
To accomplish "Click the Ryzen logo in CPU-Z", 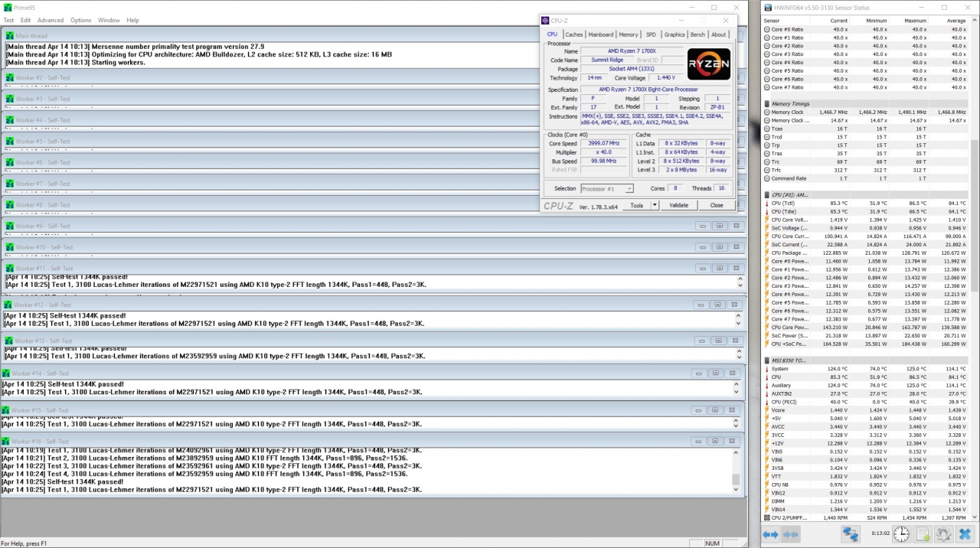I will 708,64.
